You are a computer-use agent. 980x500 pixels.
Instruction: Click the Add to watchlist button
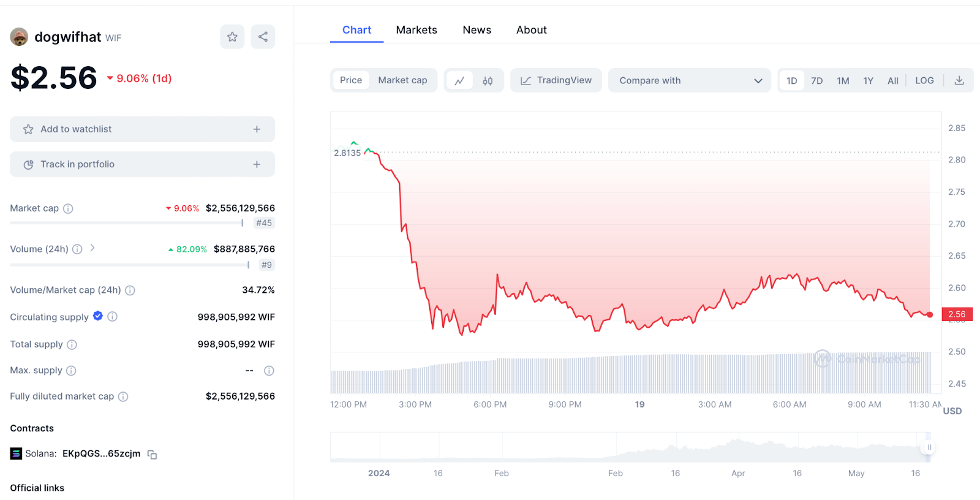pyautogui.click(x=142, y=129)
